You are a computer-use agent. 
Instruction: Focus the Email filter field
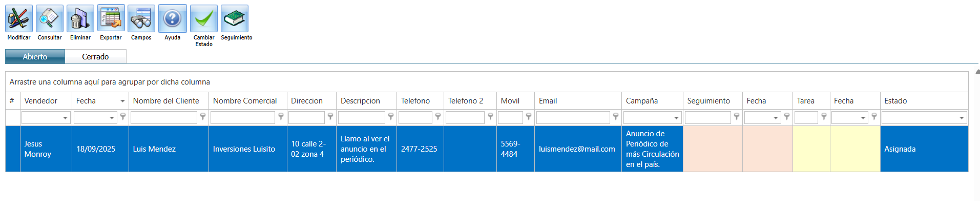pos(573,118)
